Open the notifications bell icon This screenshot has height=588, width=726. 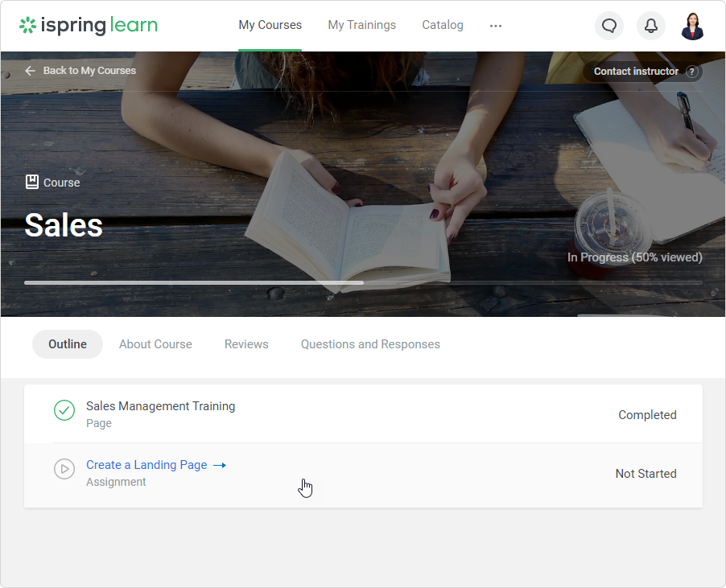coord(651,26)
